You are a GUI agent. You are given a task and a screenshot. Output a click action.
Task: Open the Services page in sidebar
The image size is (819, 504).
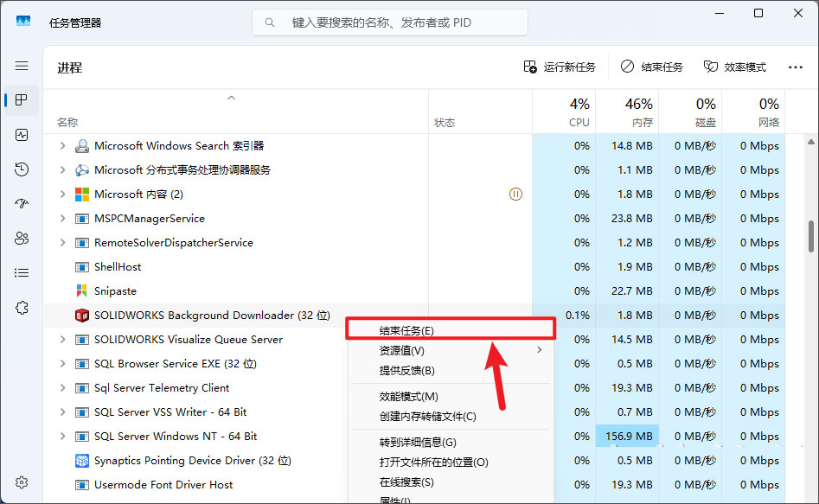[22, 308]
